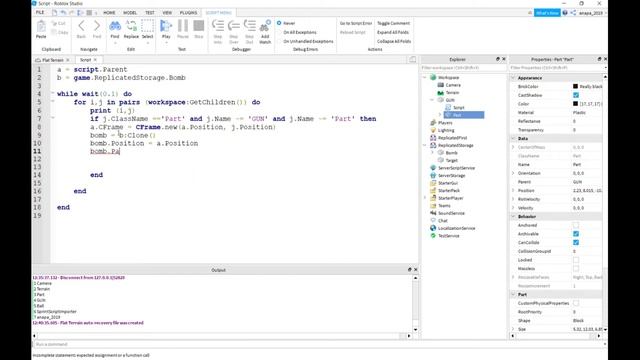Click the share icon beside username

tap(573, 13)
